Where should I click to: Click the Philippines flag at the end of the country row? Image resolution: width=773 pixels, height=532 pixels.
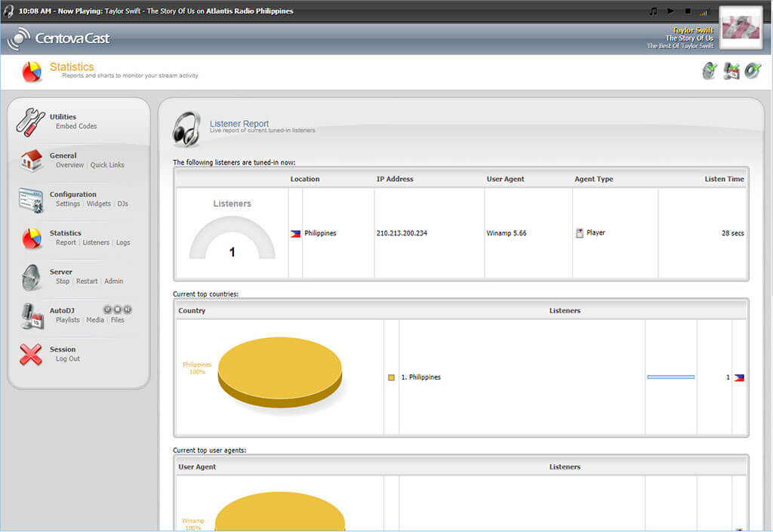click(739, 378)
